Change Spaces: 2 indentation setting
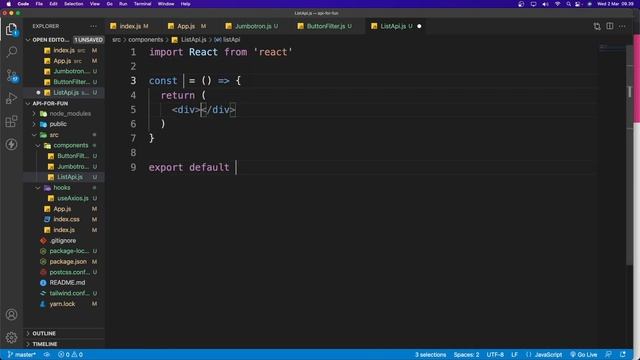 coord(466,355)
